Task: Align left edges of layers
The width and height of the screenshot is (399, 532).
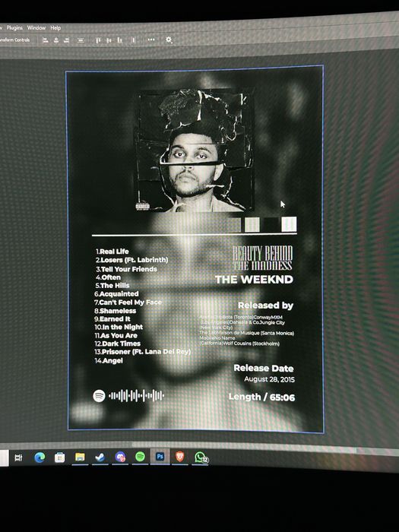Action: (45, 40)
